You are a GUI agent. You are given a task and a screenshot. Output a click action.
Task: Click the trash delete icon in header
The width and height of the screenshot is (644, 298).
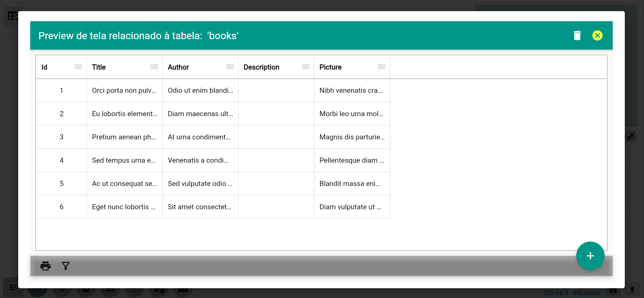coord(577,35)
